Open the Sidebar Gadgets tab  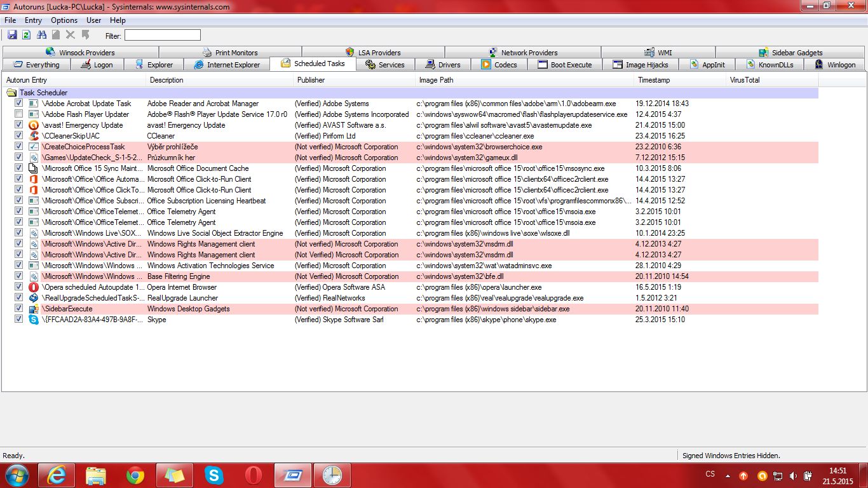[x=790, y=52]
